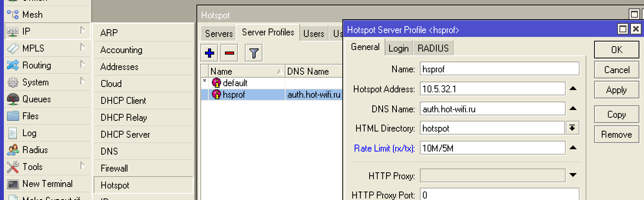Open the Users tab in Hotspot window
Screen dimensions: 644x200
pos(314,34)
